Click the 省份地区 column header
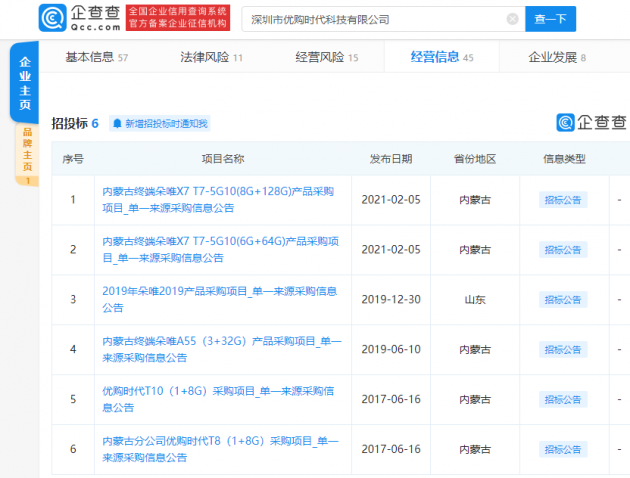This screenshot has height=478, width=630. (x=475, y=159)
